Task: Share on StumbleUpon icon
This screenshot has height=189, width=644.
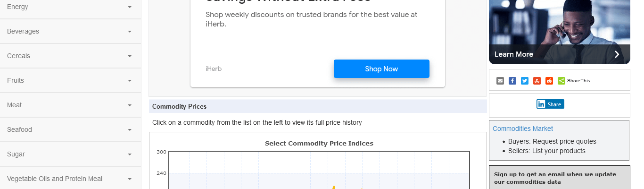Action: [x=537, y=81]
